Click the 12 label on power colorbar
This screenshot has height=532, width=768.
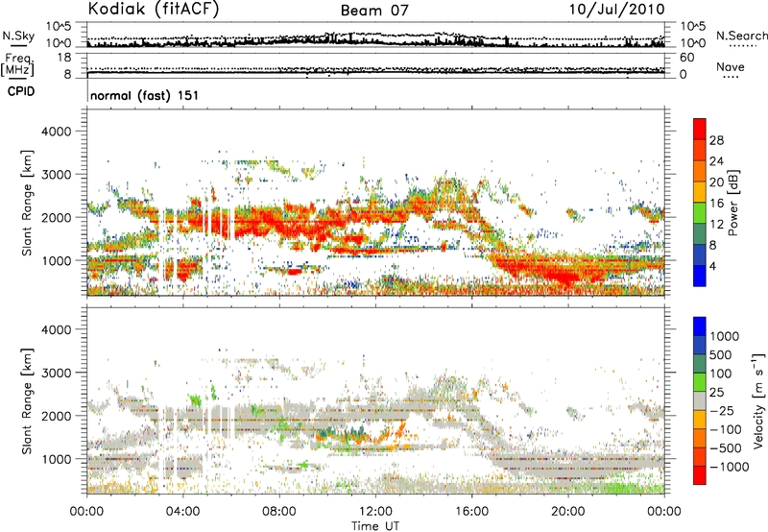(x=716, y=225)
